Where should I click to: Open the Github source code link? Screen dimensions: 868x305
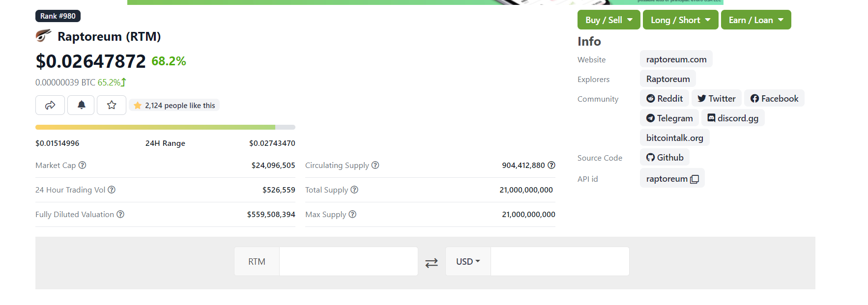coord(665,157)
